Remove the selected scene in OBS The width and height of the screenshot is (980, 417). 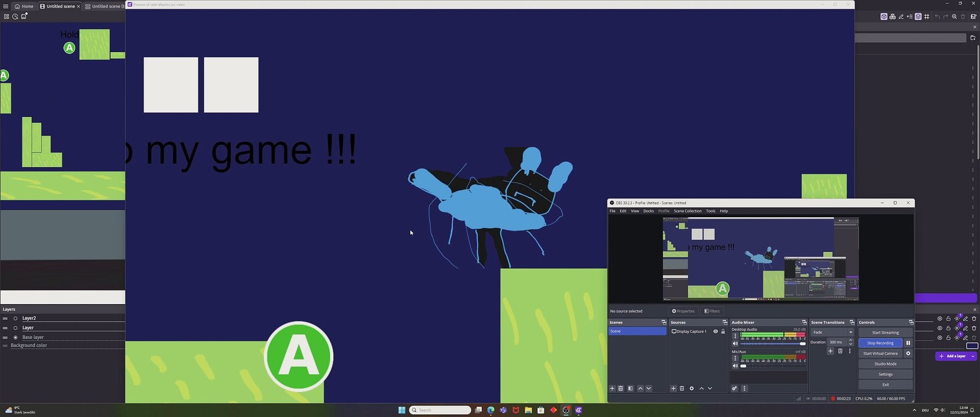pyautogui.click(x=621, y=389)
